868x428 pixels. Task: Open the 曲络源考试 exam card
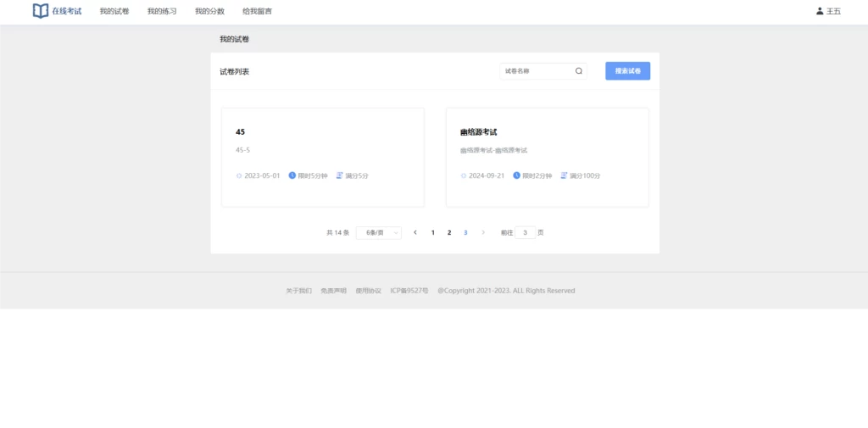pyautogui.click(x=547, y=157)
